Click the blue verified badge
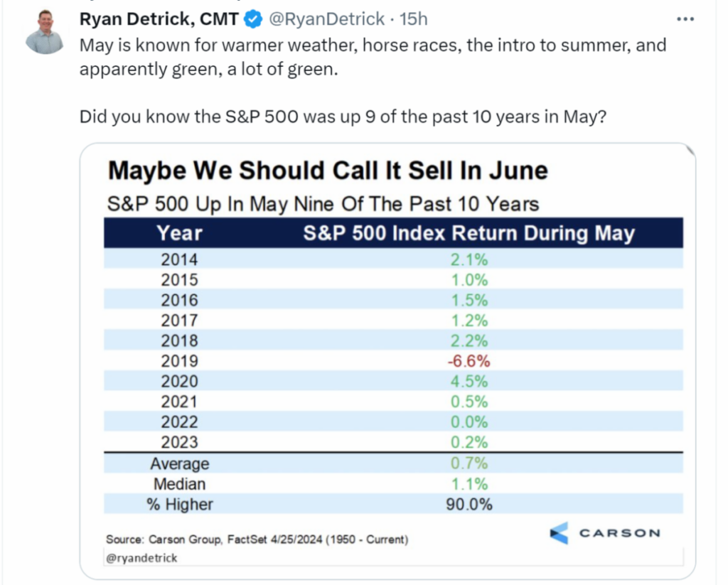The width and height of the screenshot is (728, 585). [x=252, y=19]
